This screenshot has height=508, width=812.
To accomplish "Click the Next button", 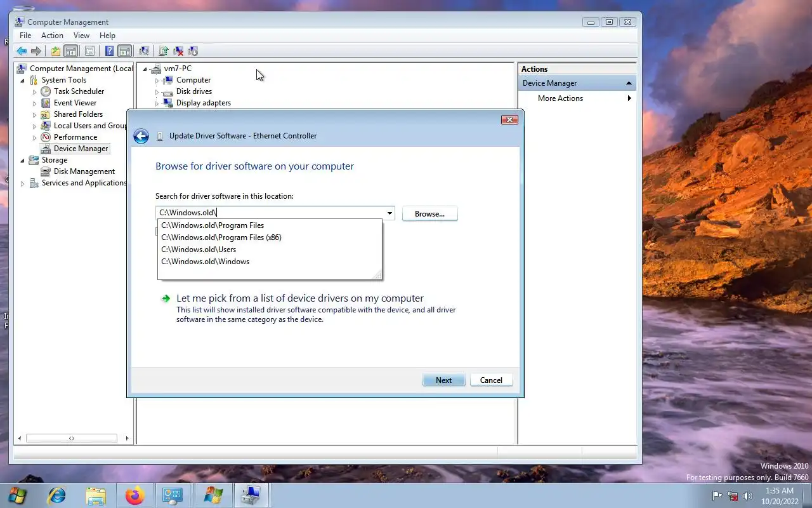I will coord(443,380).
